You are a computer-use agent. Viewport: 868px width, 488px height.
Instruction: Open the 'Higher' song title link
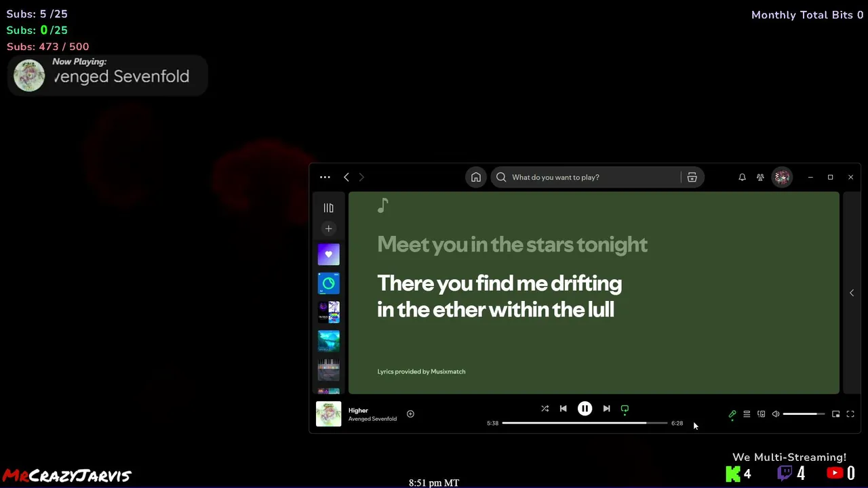(358, 410)
